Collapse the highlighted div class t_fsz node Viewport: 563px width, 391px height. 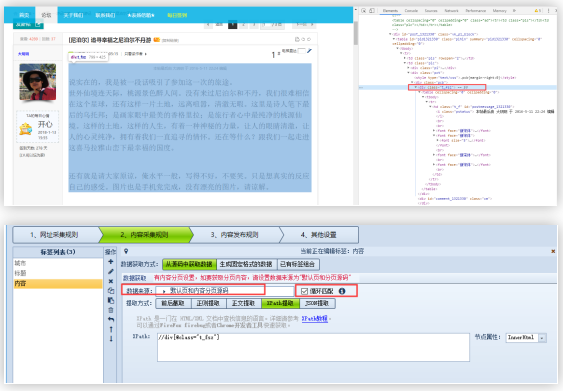point(416,87)
